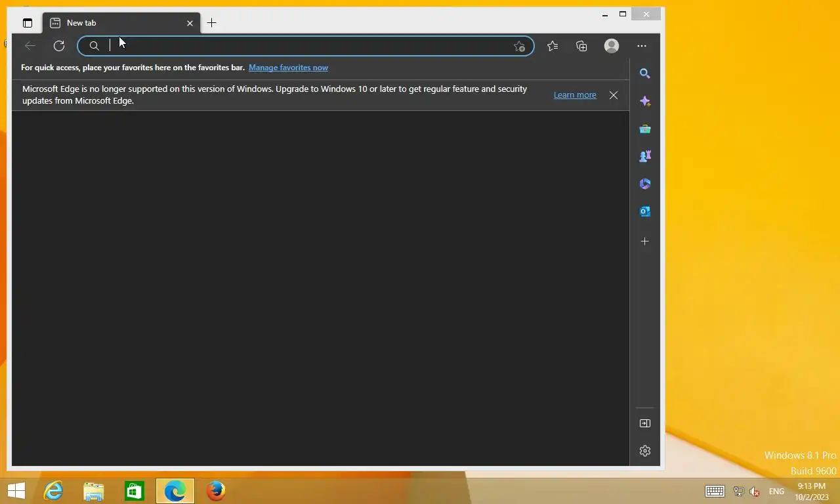Open the Tab actions menu icon
840x504 pixels.
pos(27,23)
